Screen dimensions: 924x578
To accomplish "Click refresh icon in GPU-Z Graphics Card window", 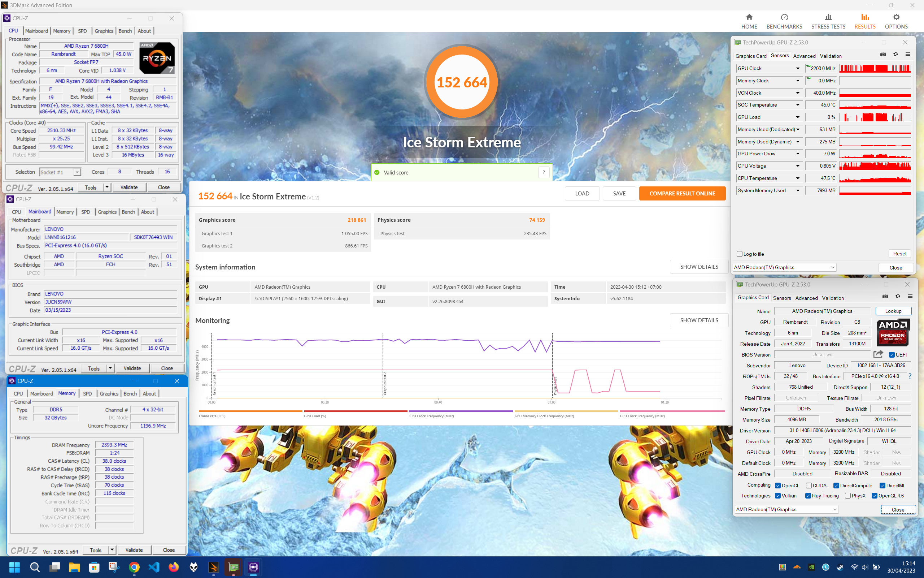I will pos(898,296).
